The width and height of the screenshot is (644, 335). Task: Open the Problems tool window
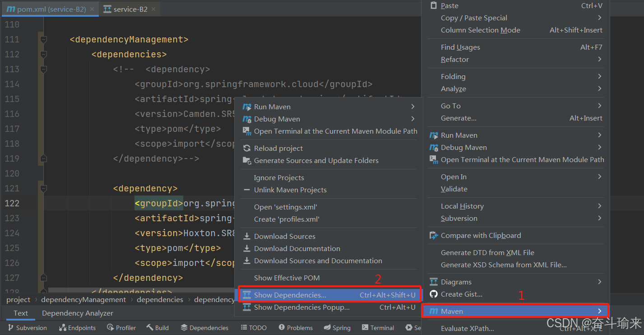click(x=296, y=328)
